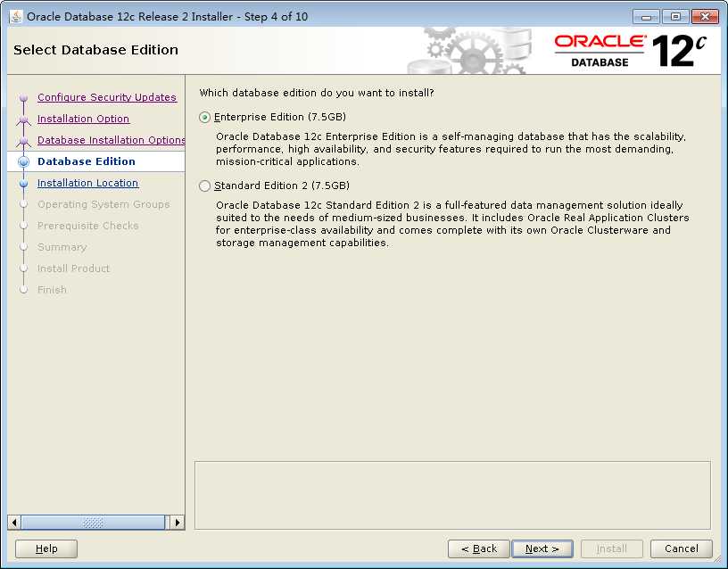The image size is (728, 569).
Task: Click the sidebar horizontal scrollbar thumb
Action: tap(93, 523)
